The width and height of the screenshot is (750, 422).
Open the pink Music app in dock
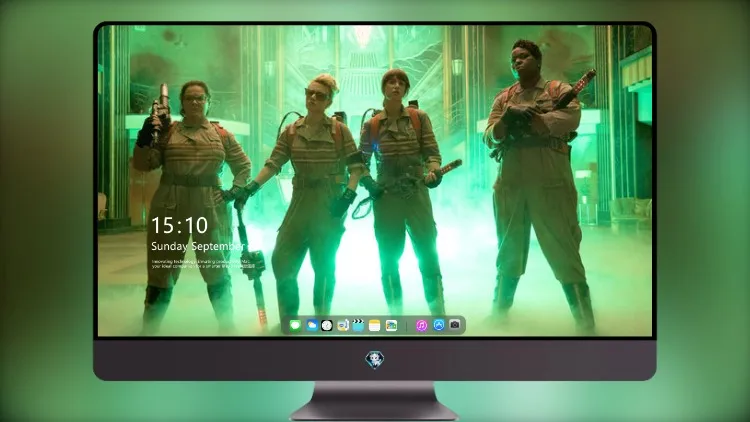pos(421,326)
